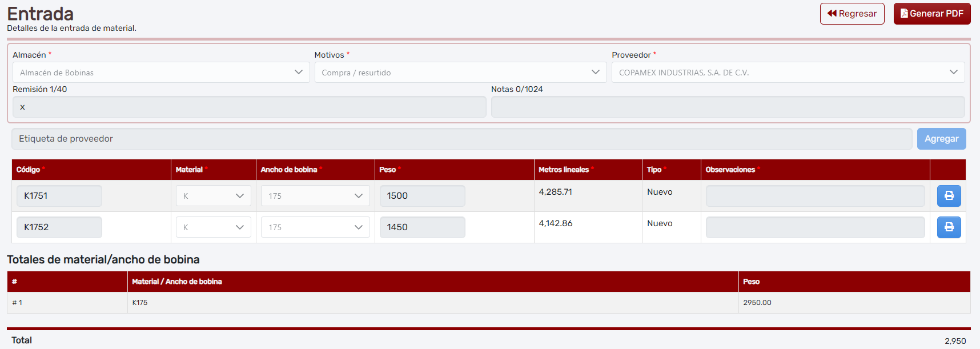Click the print icon for row K1752
This screenshot has width=980, height=349.
point(949,227)
